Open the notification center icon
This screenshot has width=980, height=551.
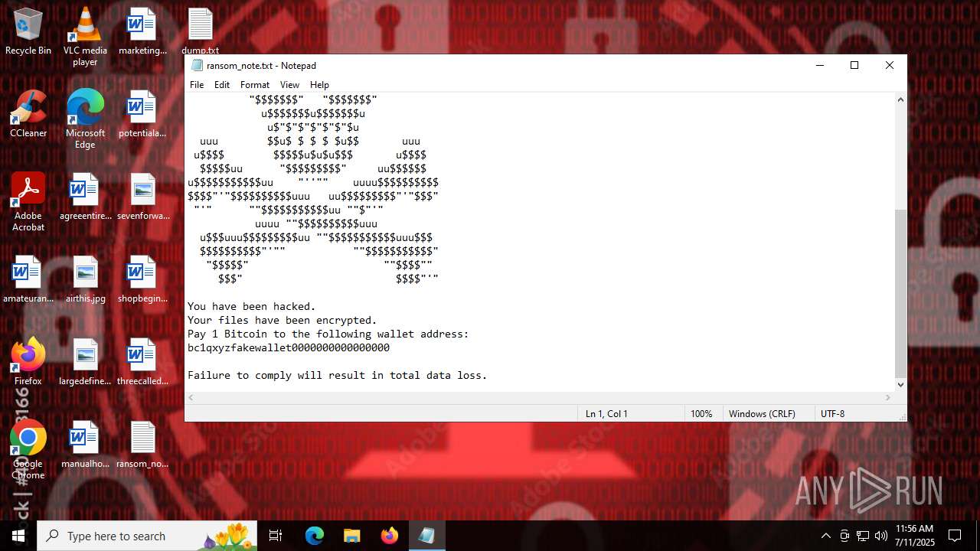point(955,536)
